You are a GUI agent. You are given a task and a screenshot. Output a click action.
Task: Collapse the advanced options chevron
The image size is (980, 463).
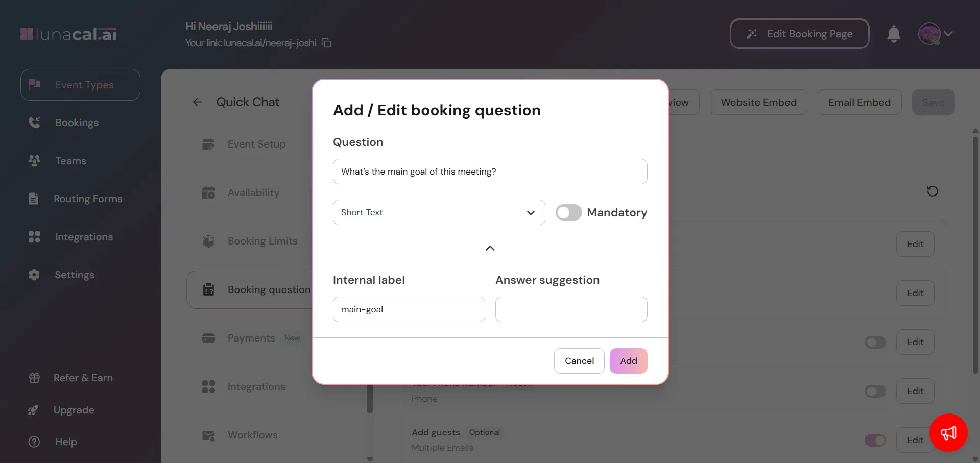(x=490, y=248)
